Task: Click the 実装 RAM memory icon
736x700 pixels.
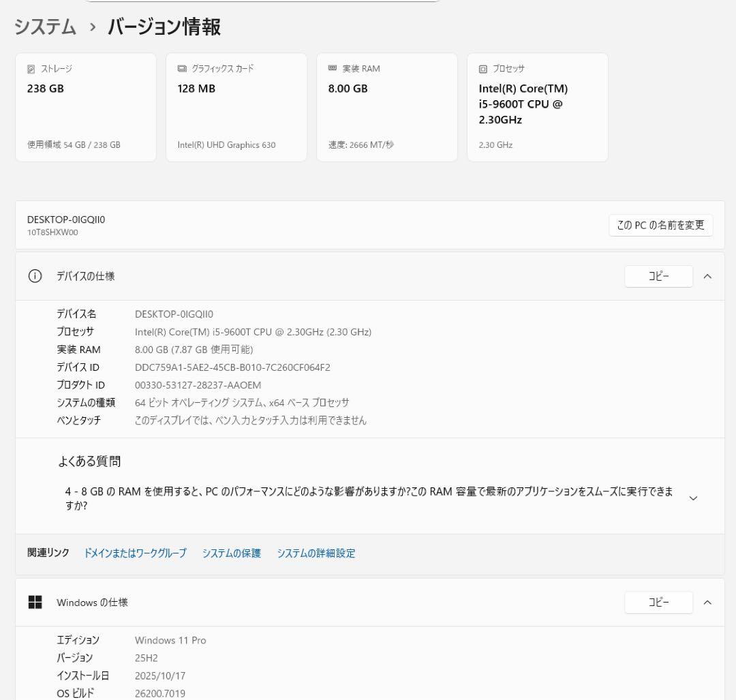Action: [331, 68]
